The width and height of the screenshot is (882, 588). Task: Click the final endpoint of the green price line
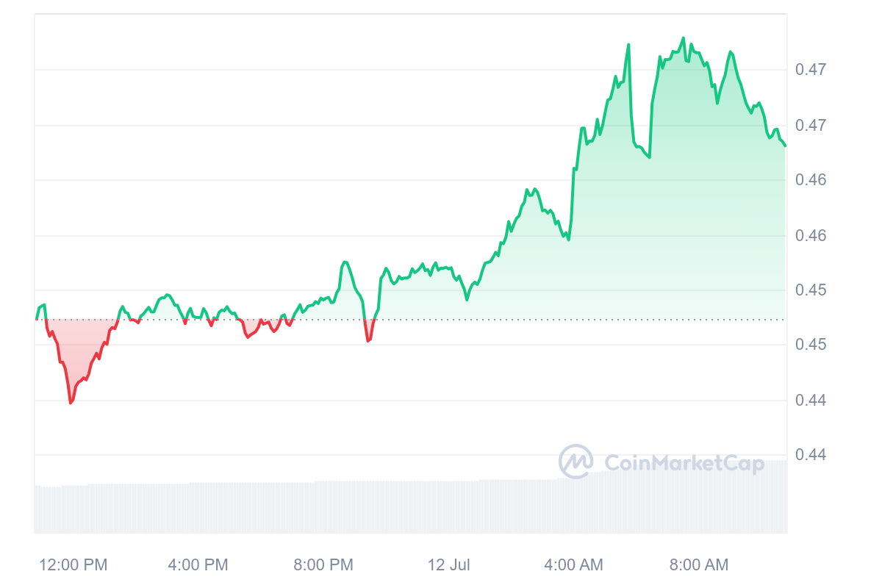(x=785, y=146)
